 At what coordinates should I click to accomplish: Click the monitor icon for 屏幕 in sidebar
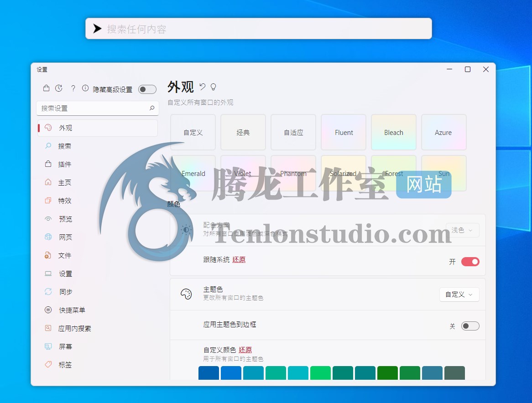coord(48,346)
